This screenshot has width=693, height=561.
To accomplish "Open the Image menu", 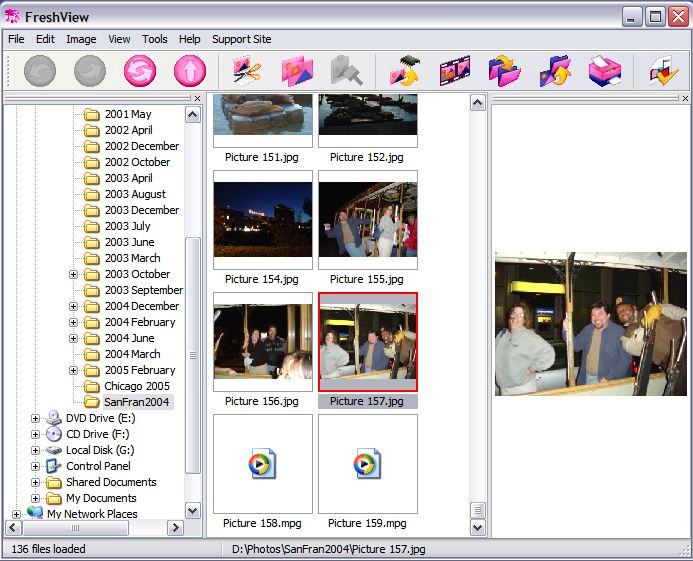I will click(81, 39).
